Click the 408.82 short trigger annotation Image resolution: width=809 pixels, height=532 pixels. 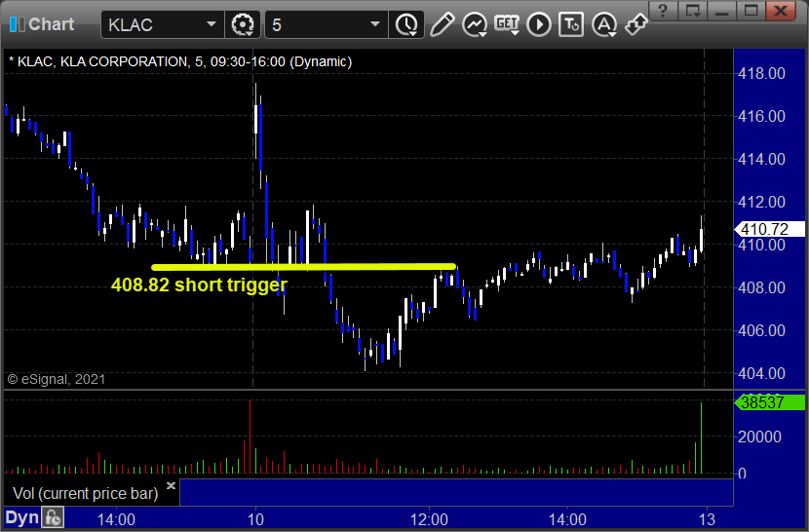[199, 285]
